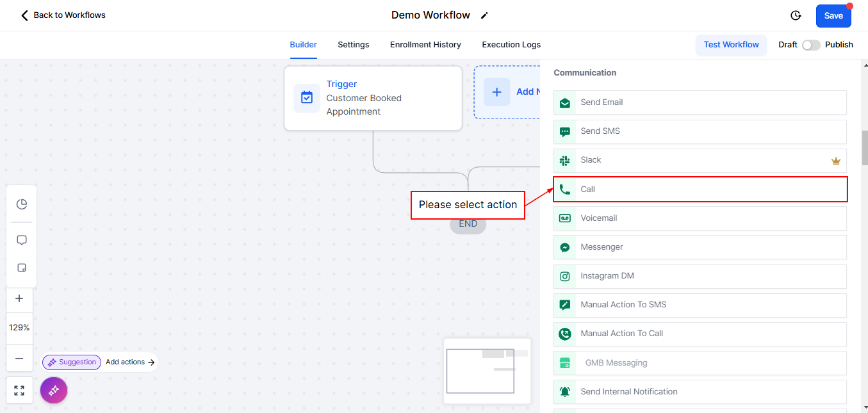Zoom out with the minus icon
The width and height of the screenshot is (868, 413).
[19, 359]
